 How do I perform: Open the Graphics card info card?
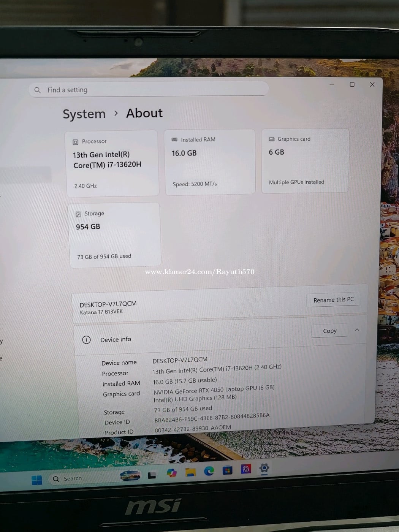(305, 161)
